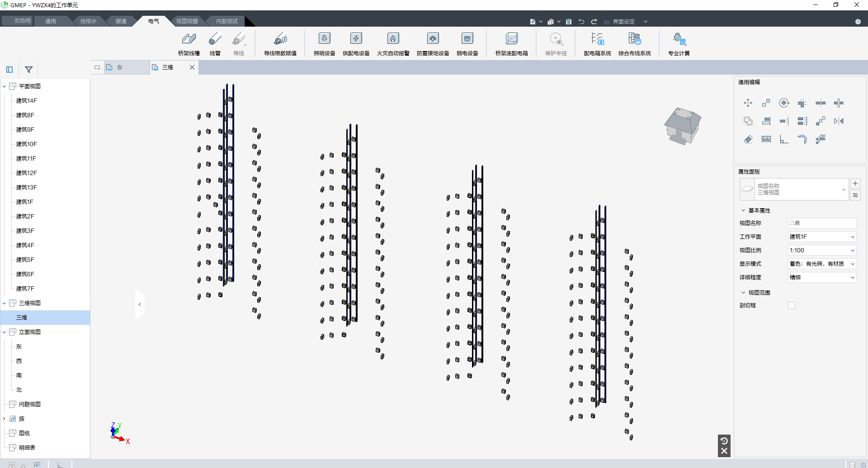
Task: Open the 火灾自动报警 fire alarm tool
Action: pos(393,44)
